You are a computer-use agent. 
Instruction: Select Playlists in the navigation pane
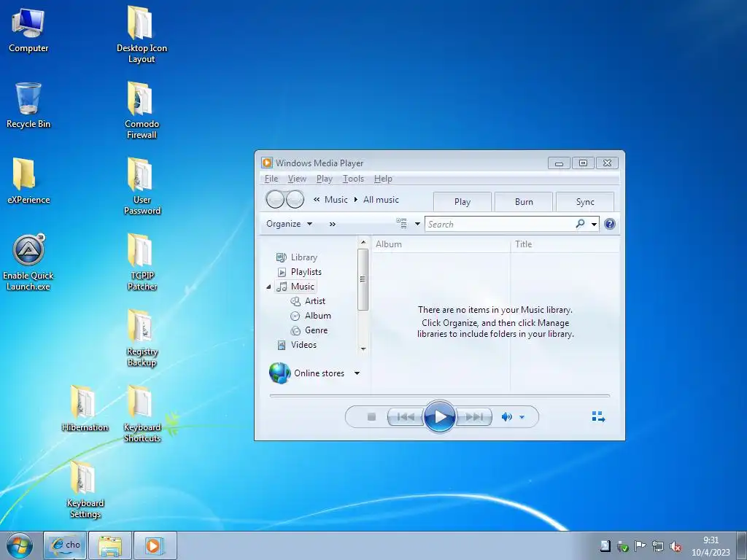(299, 272)
